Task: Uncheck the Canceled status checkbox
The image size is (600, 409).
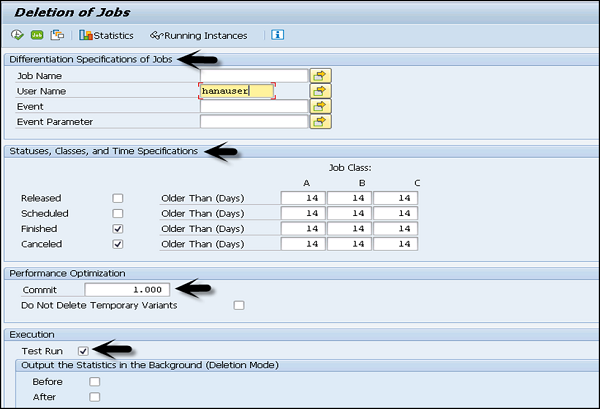Action: [x=118, y=244]
